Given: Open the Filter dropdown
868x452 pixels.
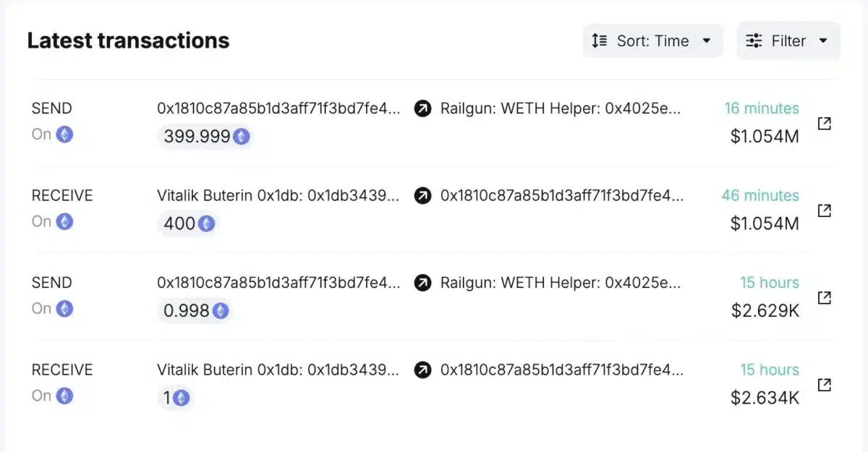Looking at the screenshot, I should pyautogui.click(x=788, y=41).
